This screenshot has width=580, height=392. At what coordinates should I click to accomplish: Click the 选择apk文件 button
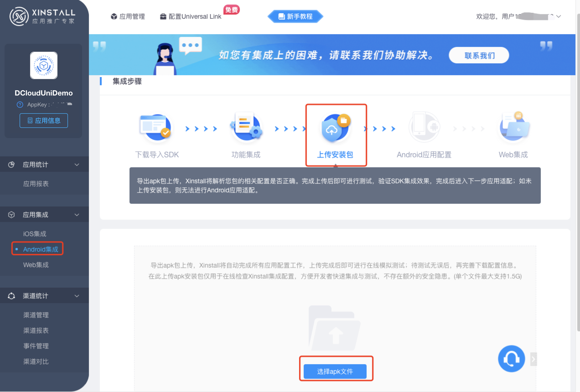pos(335,371)
